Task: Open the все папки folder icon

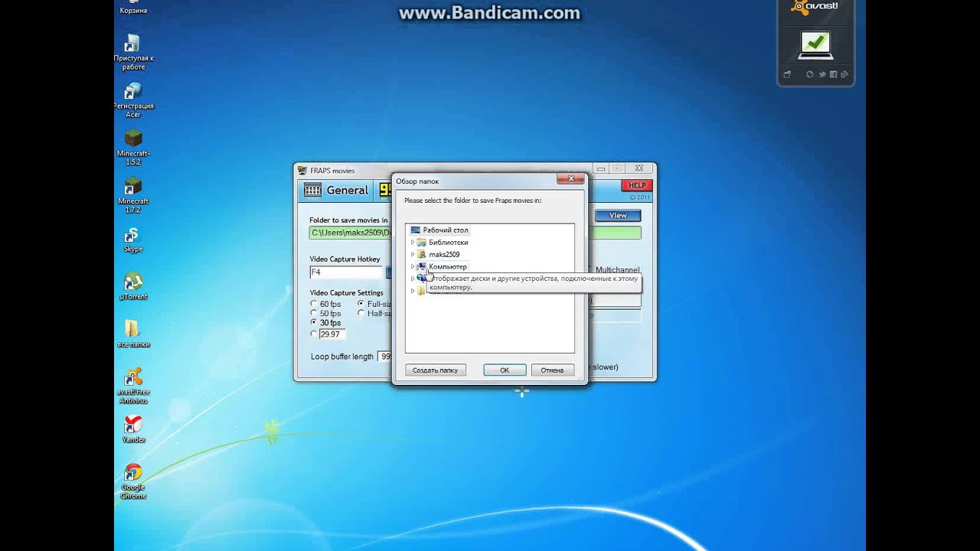Action: [x=133, y=334]
